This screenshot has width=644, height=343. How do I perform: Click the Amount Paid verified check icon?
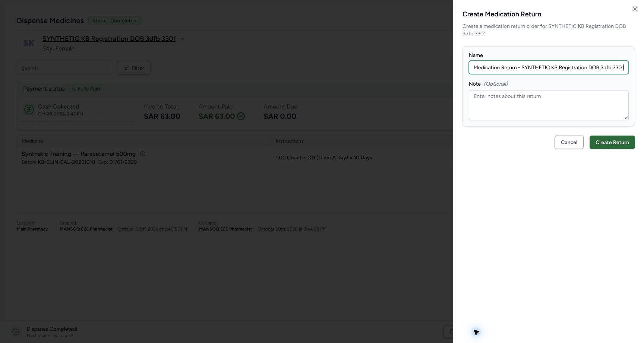241,116
